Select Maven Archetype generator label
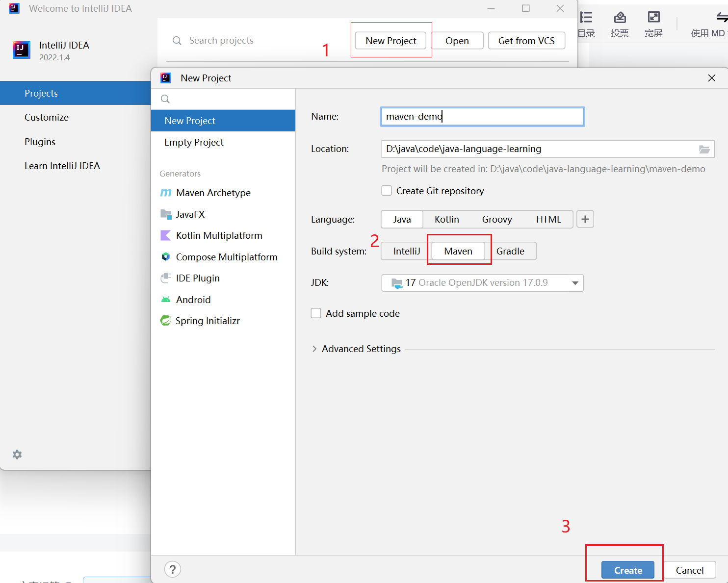 click(213, 193)
